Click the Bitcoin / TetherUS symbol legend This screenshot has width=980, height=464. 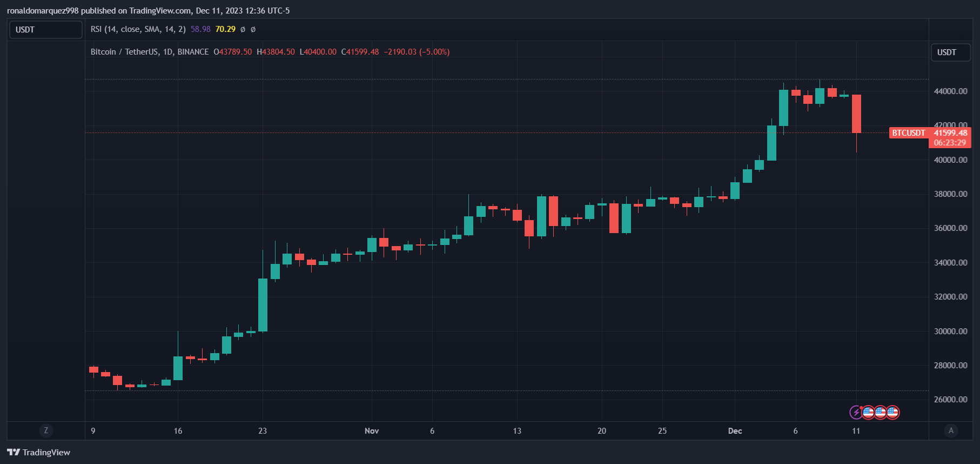coord(150,52)
